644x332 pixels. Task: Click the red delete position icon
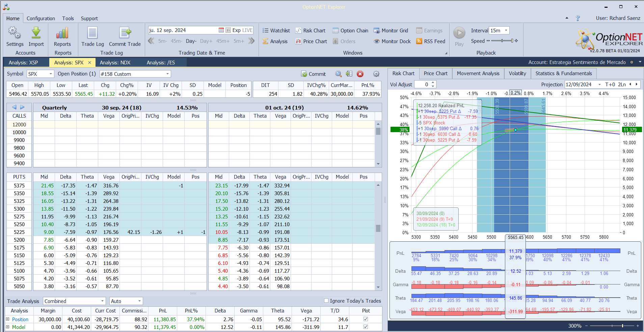point(360,74)
